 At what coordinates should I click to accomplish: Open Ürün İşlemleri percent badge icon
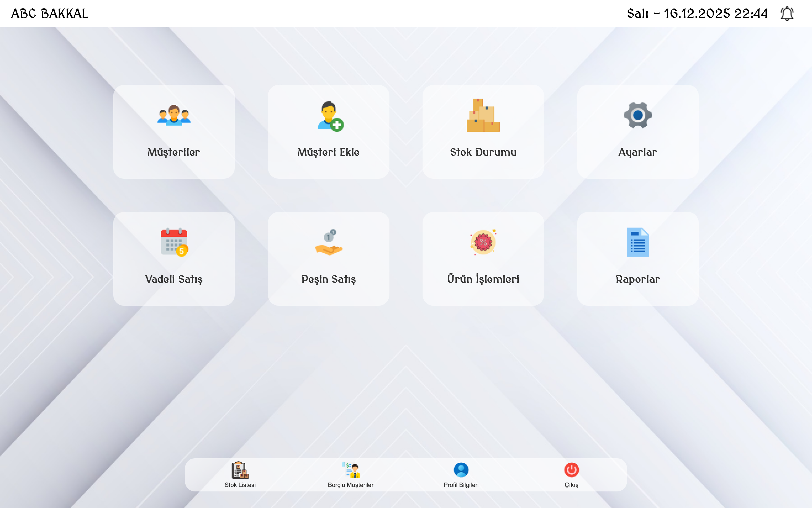(x=483, y=242)
